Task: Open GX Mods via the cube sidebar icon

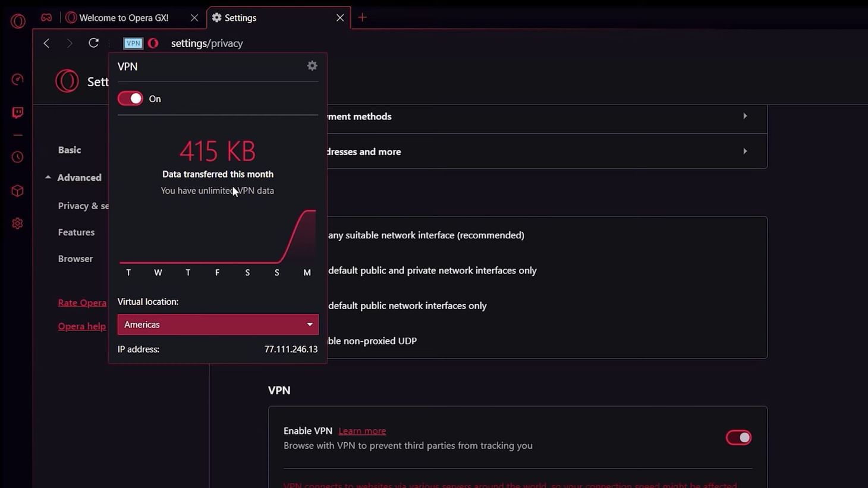Action: tap(17, 190)
